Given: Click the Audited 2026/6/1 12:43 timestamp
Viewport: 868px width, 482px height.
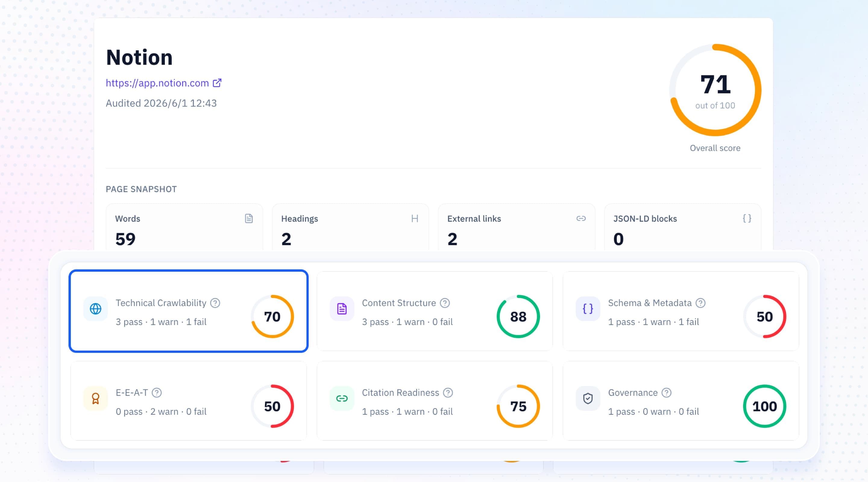Looking at the screenshot, I should [161, 103].
